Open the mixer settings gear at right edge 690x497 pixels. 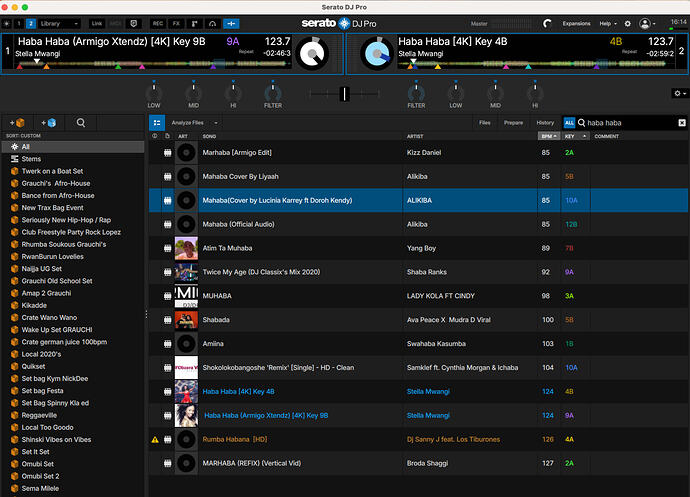pos(678,93)
